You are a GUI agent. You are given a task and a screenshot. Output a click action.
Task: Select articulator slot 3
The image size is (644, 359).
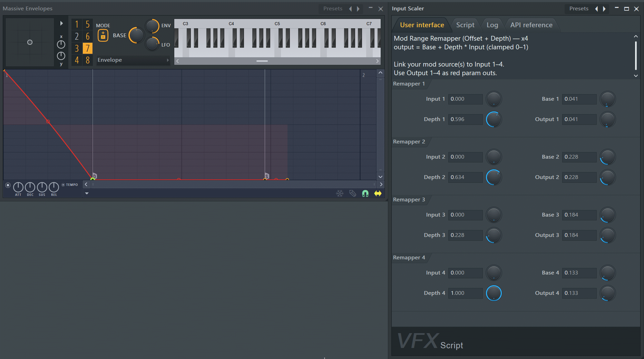coord(77,48)
